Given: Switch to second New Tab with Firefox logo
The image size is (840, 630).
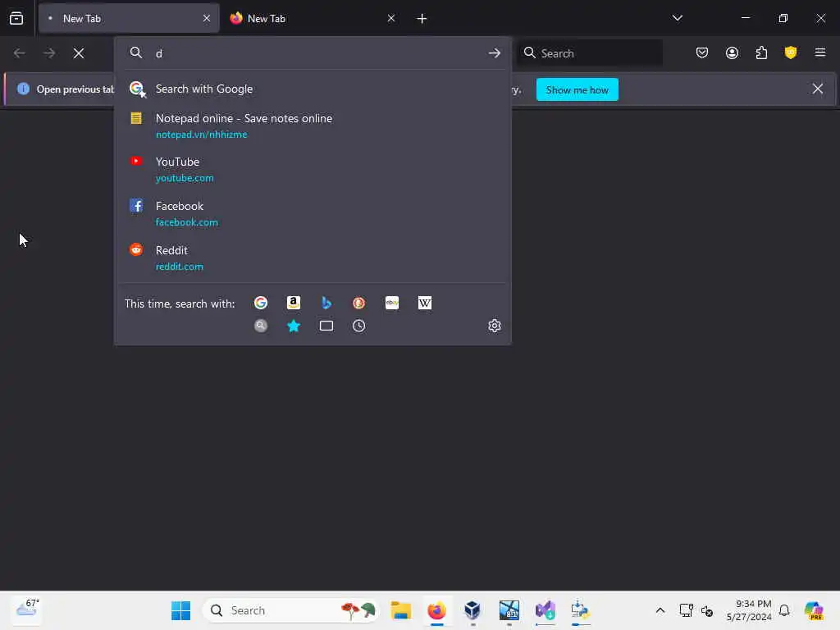Looking at the screenshot, I should [x=312, y=18].
